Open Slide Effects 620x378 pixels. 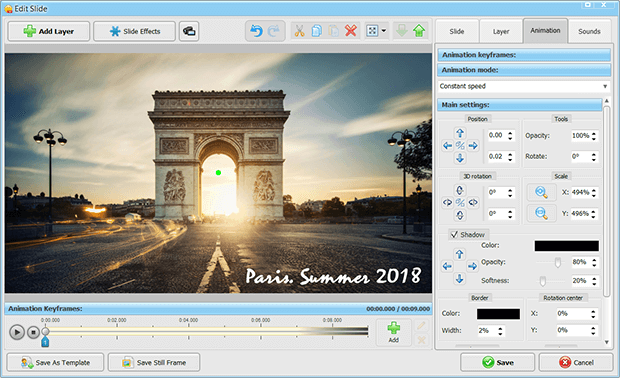tap(134, 31)
